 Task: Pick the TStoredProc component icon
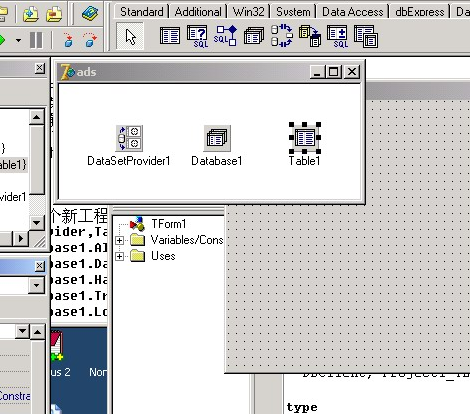coord(225,36)
